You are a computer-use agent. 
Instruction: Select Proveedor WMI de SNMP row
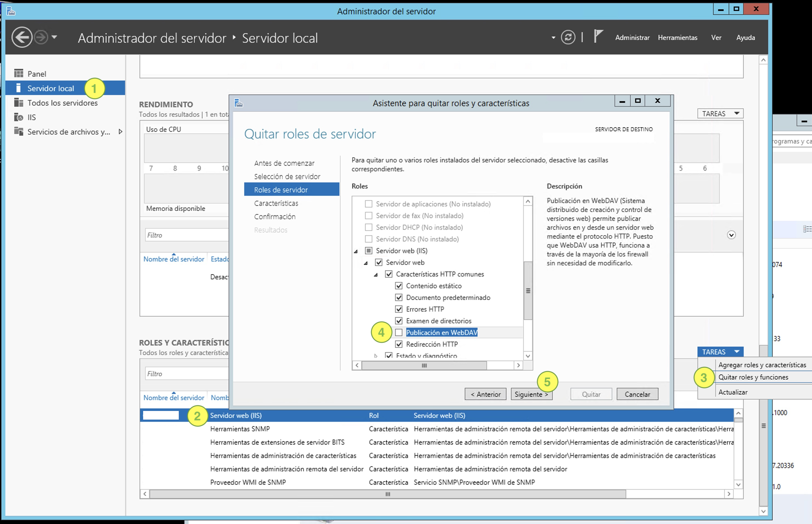[x=437, y=482]
